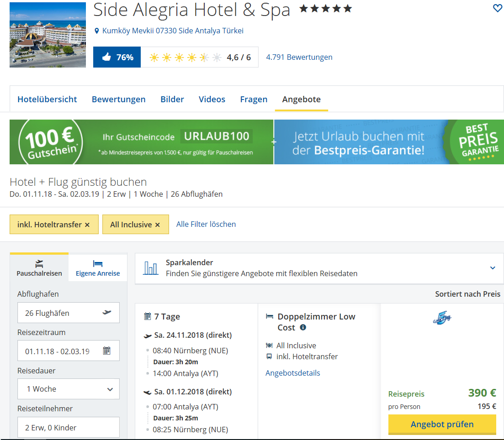Click the info icon next to Doppelzimmer Low Cost
Viewport: 504px width, 440px height.
point(303,327)
